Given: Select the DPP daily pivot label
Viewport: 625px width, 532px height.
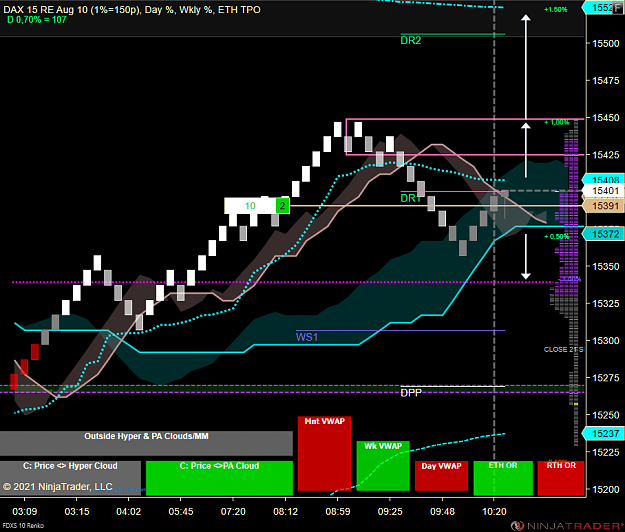Looking at the screenshot, I should pos(411,393).
